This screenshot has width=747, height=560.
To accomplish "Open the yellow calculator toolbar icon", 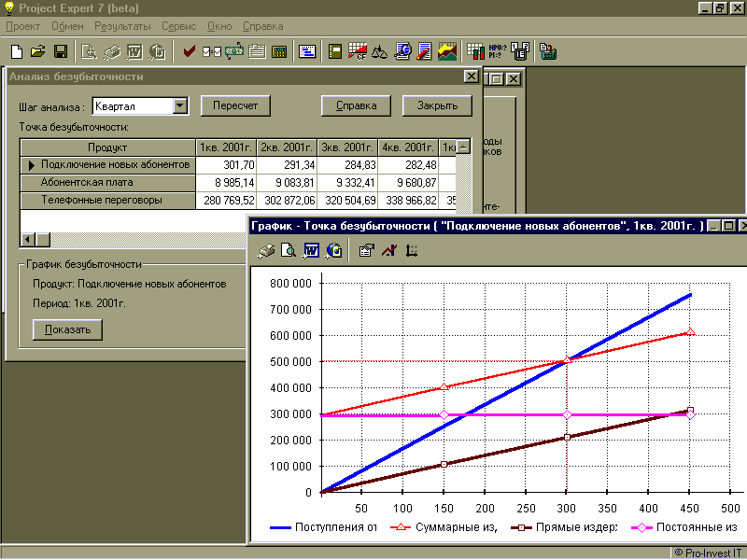I will tap(279, 51).
